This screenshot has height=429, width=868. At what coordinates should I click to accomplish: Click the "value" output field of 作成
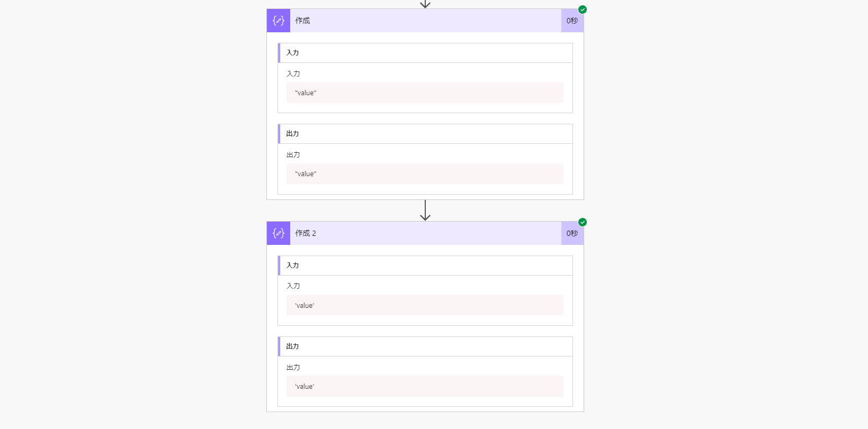(425, 174)
